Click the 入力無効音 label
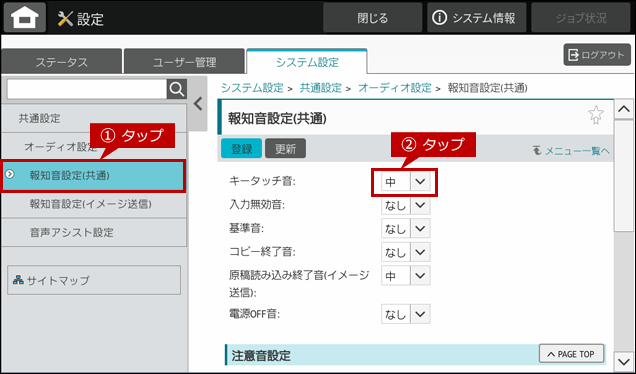 coord(257,205)
